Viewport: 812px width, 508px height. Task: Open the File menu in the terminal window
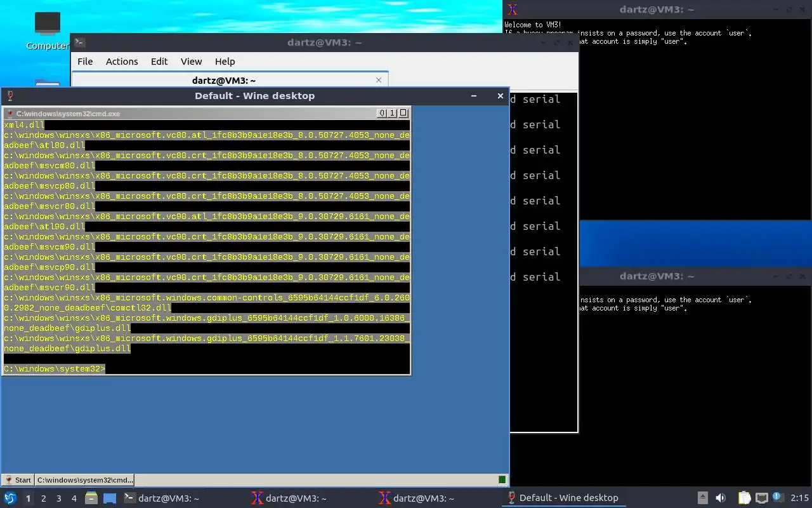coord(85,62)
